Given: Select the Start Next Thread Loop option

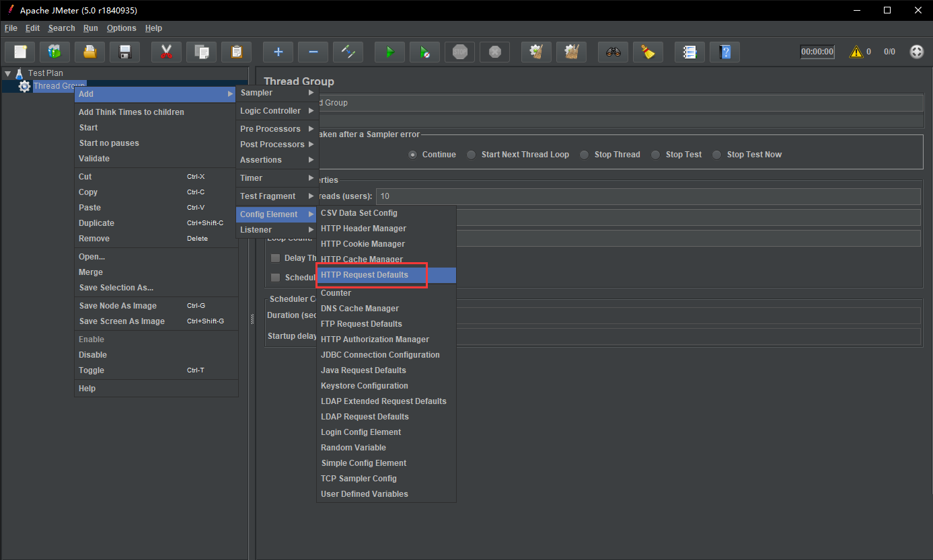Looking at the screenshot, I should click(472, 155).
